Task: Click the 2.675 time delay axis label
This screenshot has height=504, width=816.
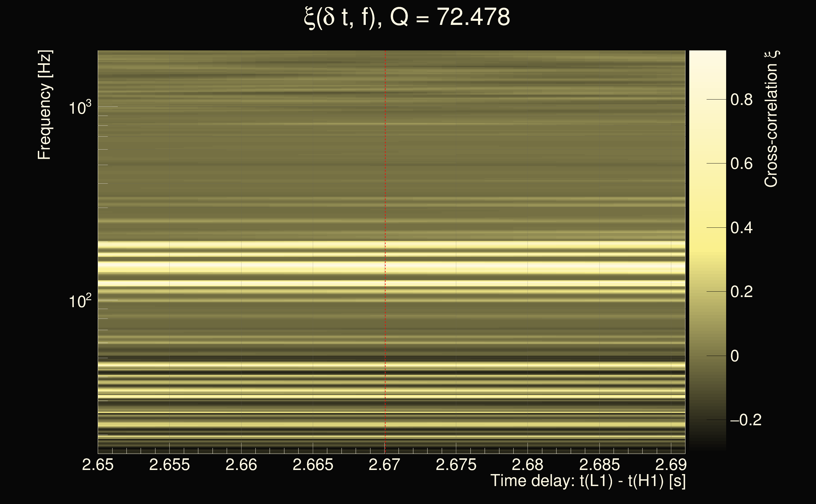Action: point(456,465)
